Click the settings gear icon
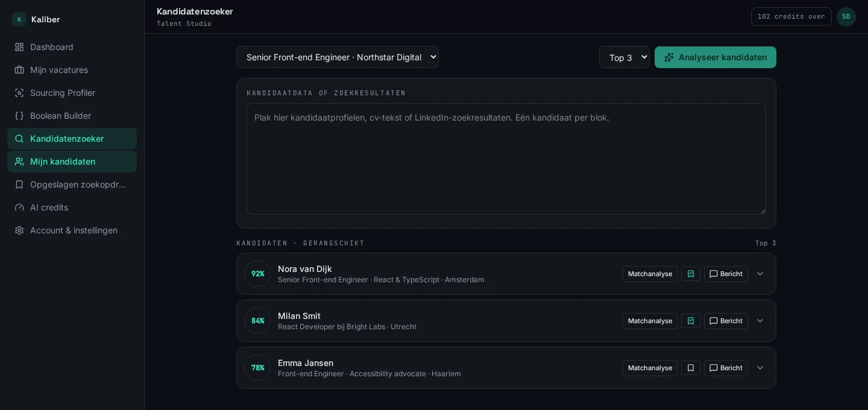The height and width of the screenshot is (410, 868). [x=19, y=230]
